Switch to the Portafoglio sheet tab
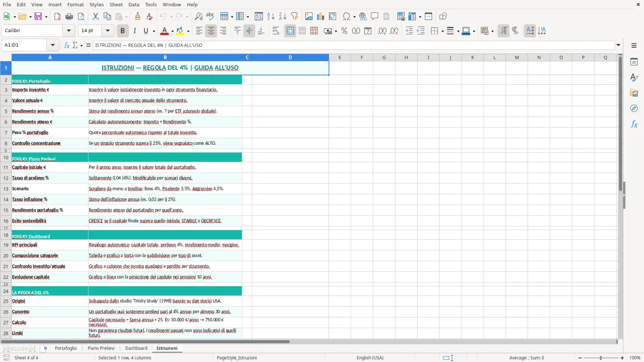The image size is (644, 362). tap(66, 348)
